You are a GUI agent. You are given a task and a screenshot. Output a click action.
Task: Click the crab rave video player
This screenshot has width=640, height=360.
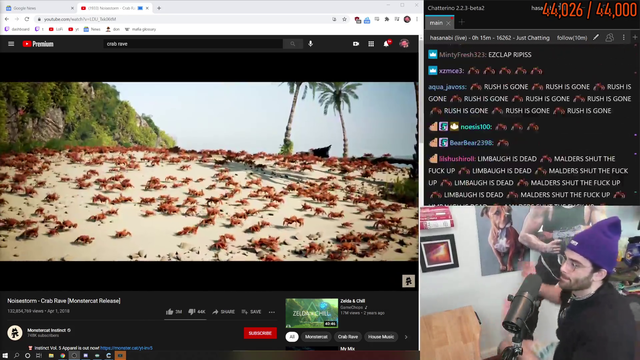pos(209,171)
